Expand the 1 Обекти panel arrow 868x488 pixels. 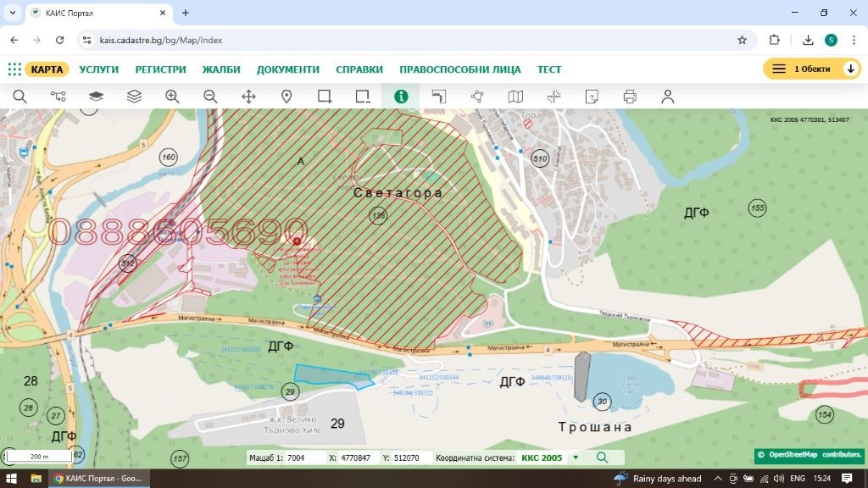tap(853, 69)
